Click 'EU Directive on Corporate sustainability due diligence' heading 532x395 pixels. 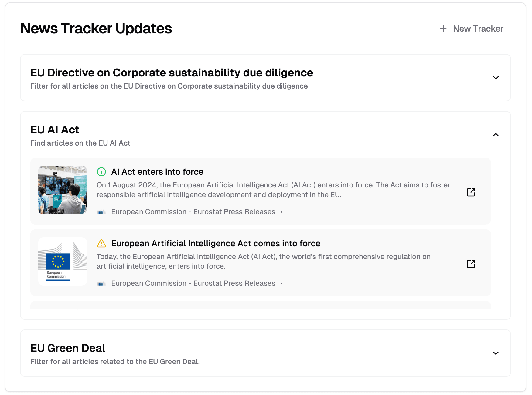[172, 73]
